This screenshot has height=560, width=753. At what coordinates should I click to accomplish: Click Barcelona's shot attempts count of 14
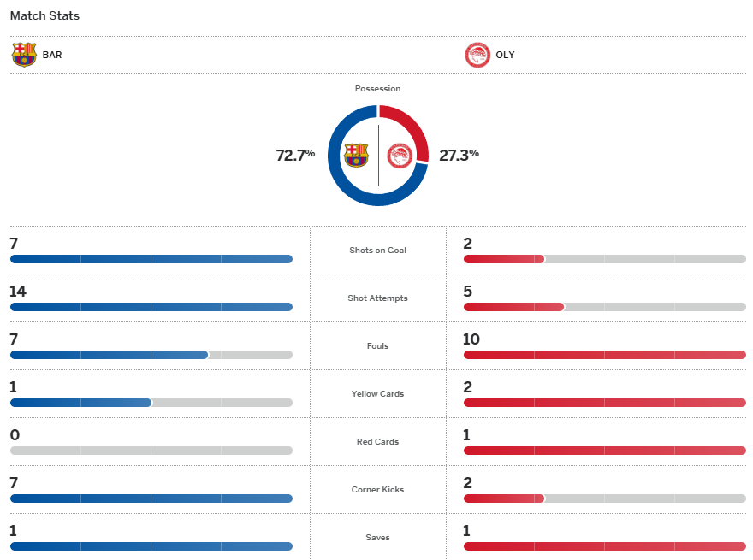pyautogui.click(x=18, y=292)
